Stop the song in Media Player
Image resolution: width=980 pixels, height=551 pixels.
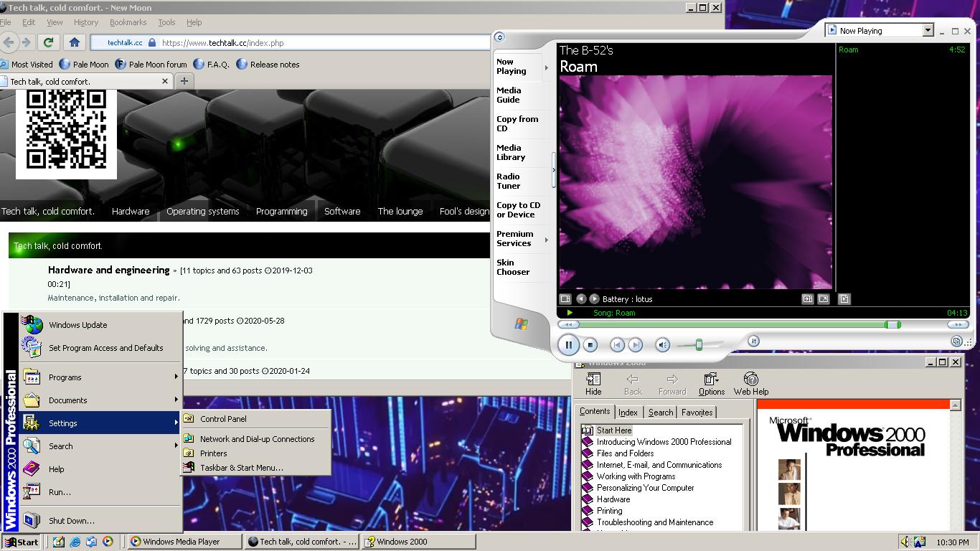tap(590, 345)
